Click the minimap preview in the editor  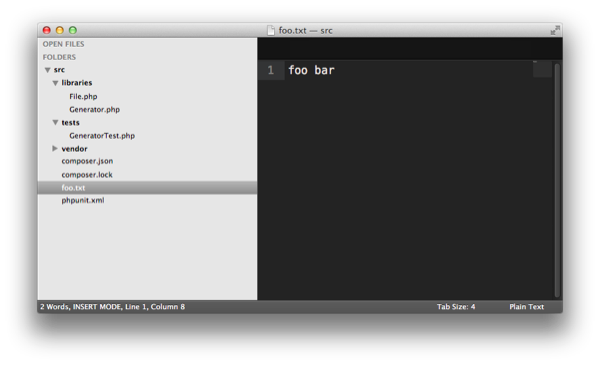pyautogui.click(x=542, y=69)
